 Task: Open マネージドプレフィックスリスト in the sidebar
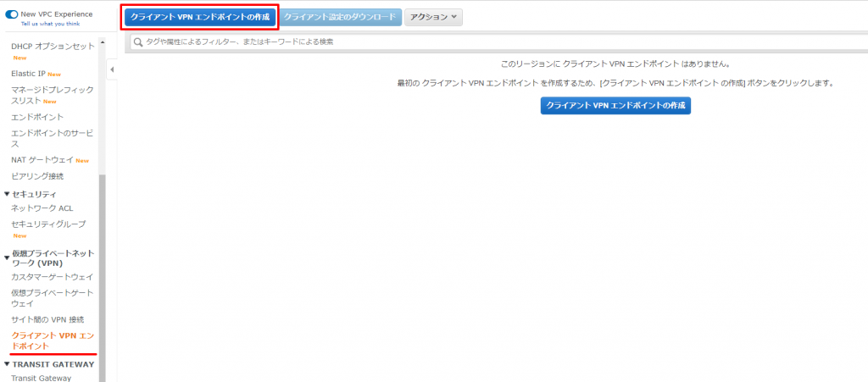[x=53, y=95]
